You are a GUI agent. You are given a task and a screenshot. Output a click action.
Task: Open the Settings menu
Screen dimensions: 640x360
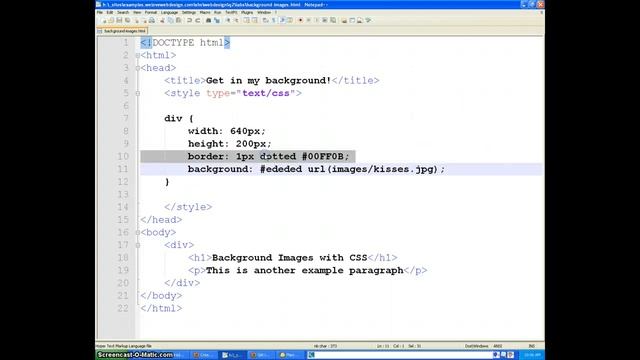(189, 12)
